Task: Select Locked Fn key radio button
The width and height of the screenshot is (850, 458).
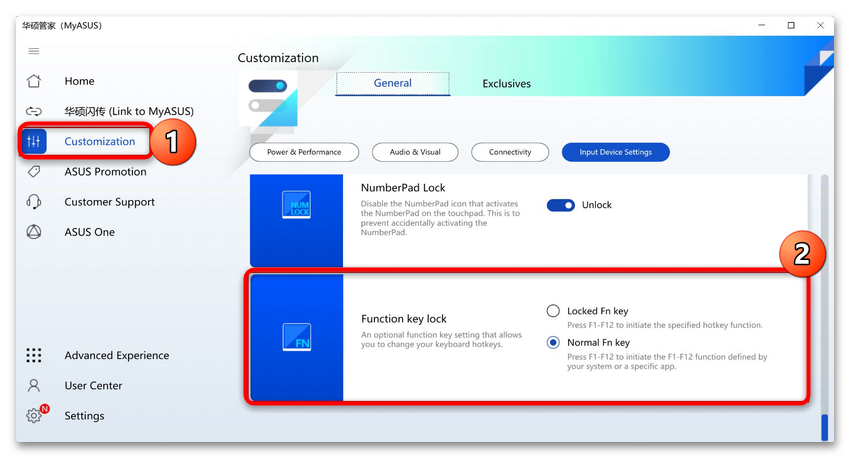Action: pos(553,311)
